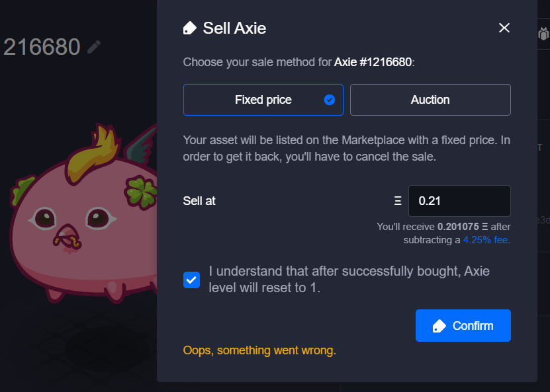Click the Axie logo beside Sell Axie title
The width and height of the screenshot is (550, 392).
click(x=189, y=28)
